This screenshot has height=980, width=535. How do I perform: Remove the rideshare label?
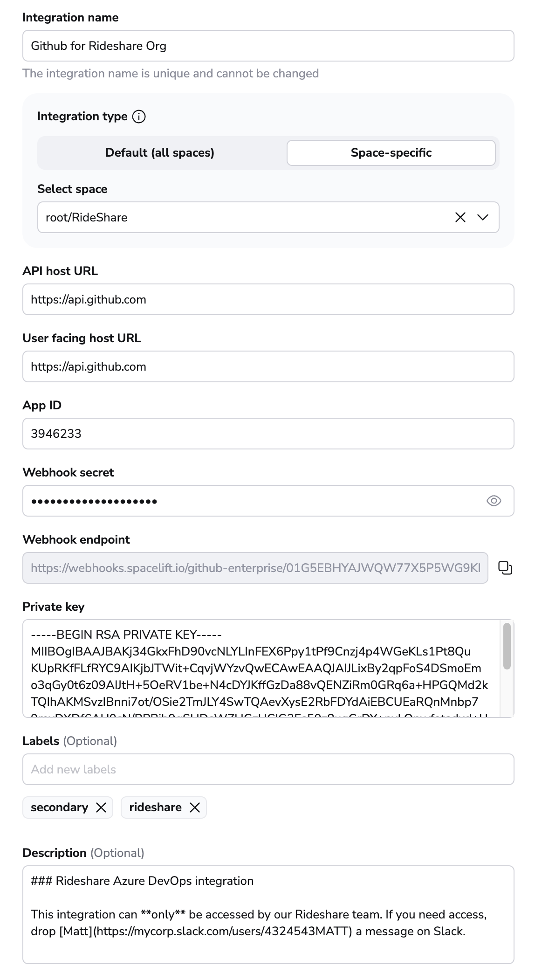(195, 807)
